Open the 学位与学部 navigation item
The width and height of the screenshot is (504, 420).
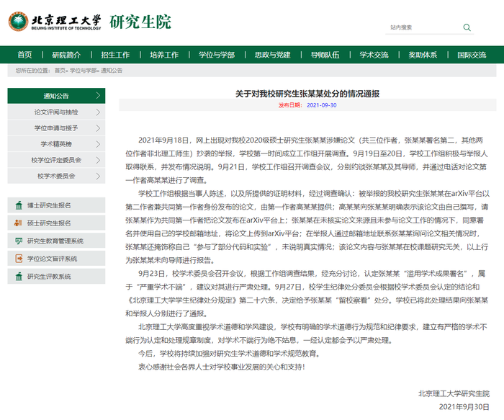pyautogui.click(x=217, y=55)
